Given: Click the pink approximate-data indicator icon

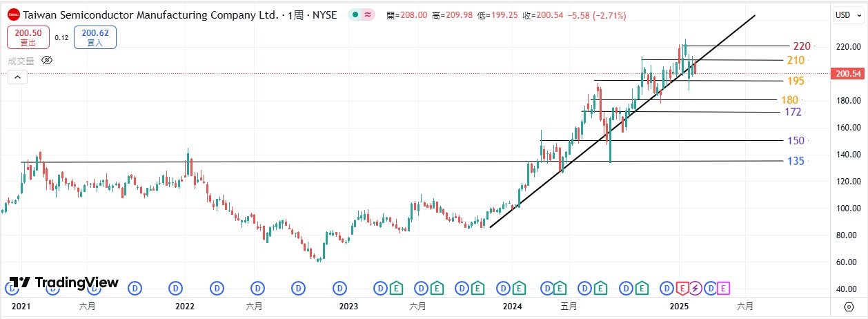Looking at the screenshot, I should tap(368, 14).
